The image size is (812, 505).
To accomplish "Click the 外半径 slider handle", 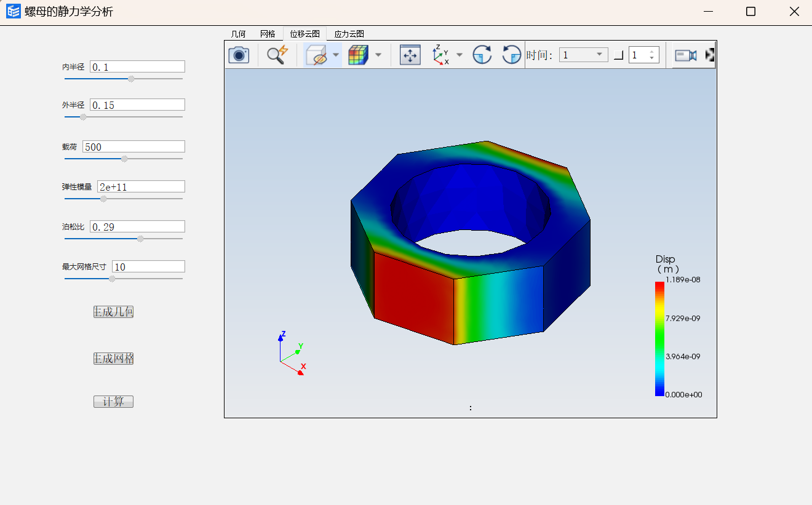I will 83,117.
